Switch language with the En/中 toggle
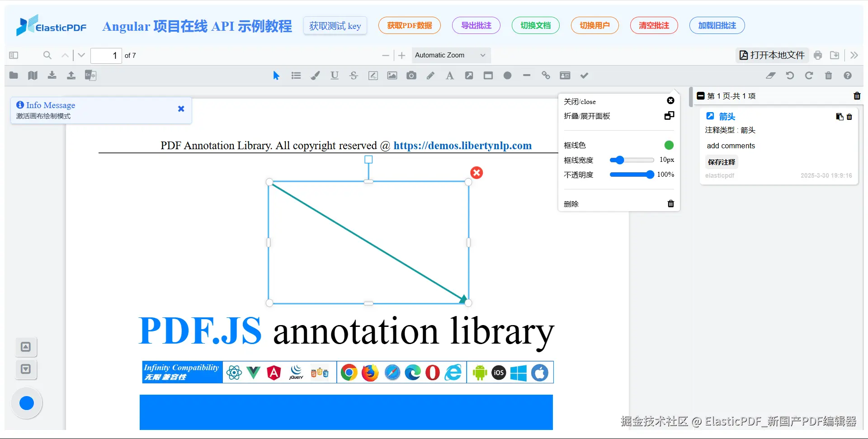868x439 pixels. click(90, 76)
